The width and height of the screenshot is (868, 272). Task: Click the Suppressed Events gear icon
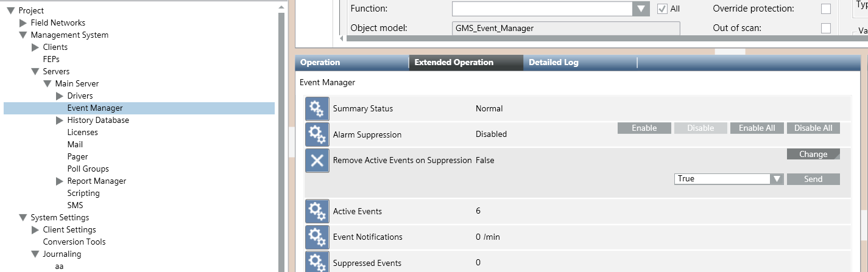coord(317,262)
